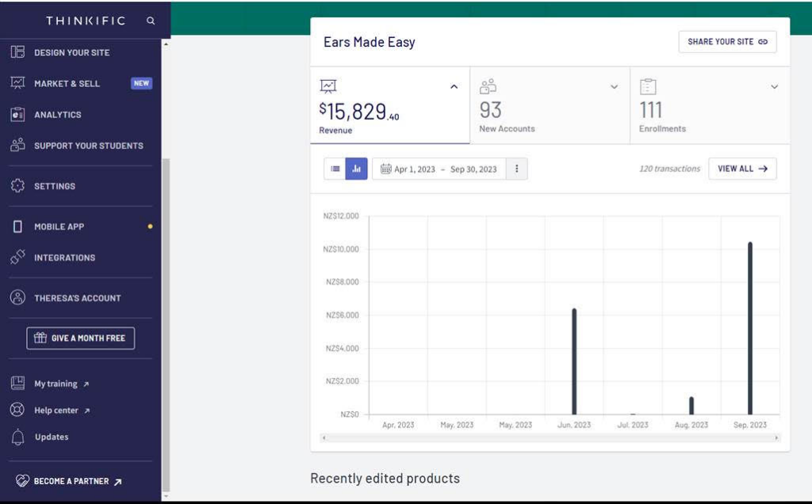Click the Updates bell icon

click(x=17, y=437)
